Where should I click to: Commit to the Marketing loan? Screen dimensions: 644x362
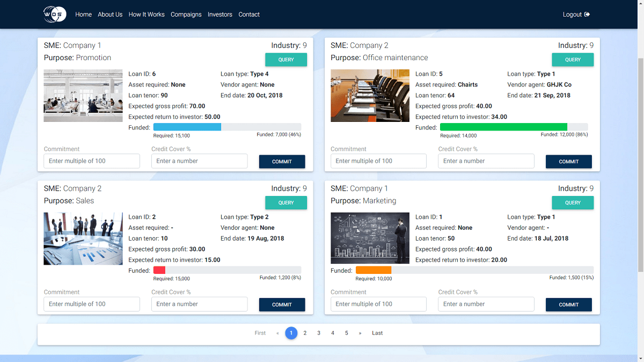pyautogui.click(x=568, y=305)
